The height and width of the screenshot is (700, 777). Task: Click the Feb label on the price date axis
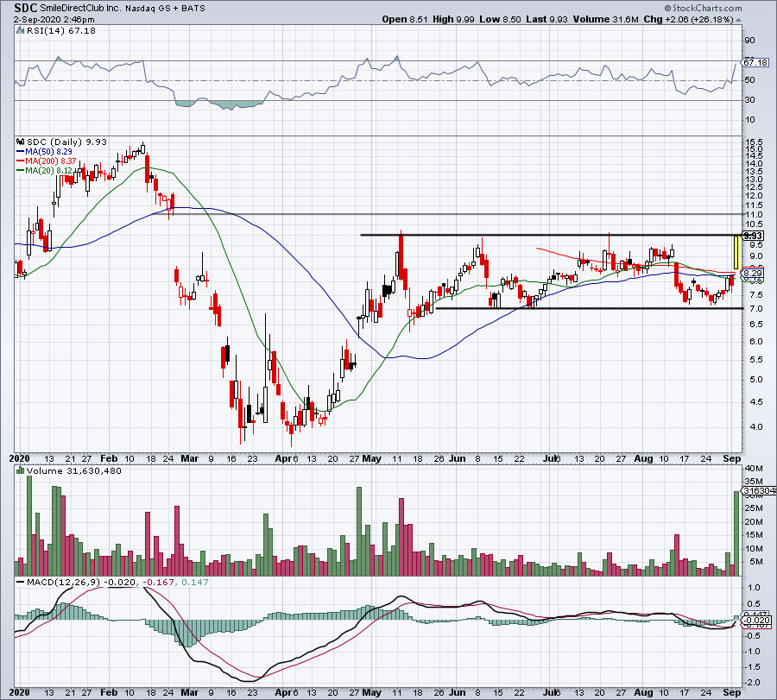(x=109, y=458)
